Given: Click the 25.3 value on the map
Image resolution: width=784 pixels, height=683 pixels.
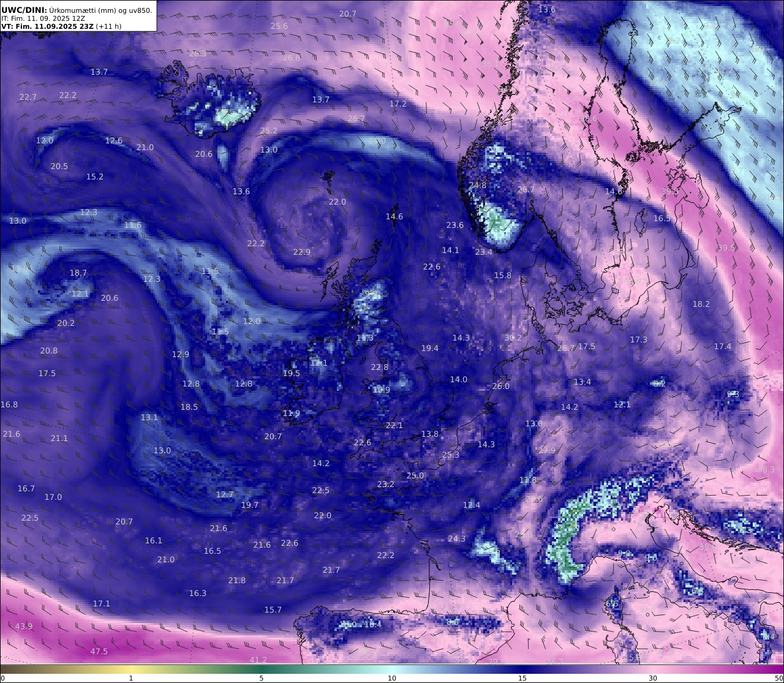Looking at the screenshot, I should coord(451,455).
